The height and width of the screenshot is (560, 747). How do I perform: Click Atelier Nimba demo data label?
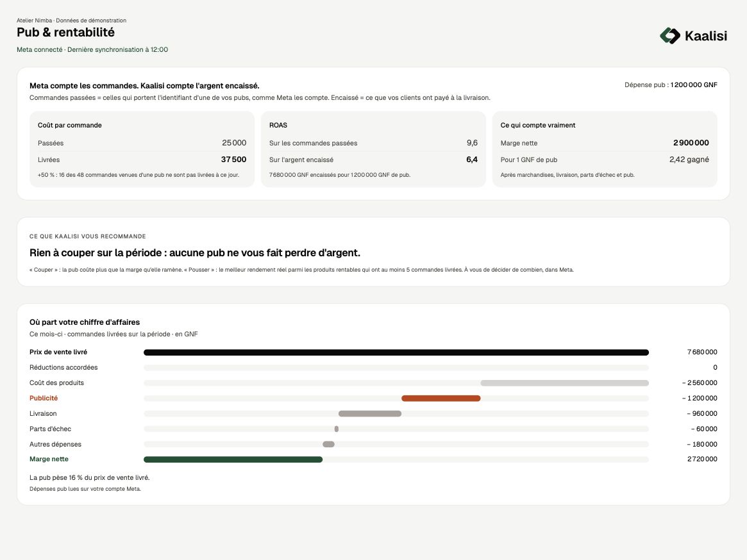point(71,21)
